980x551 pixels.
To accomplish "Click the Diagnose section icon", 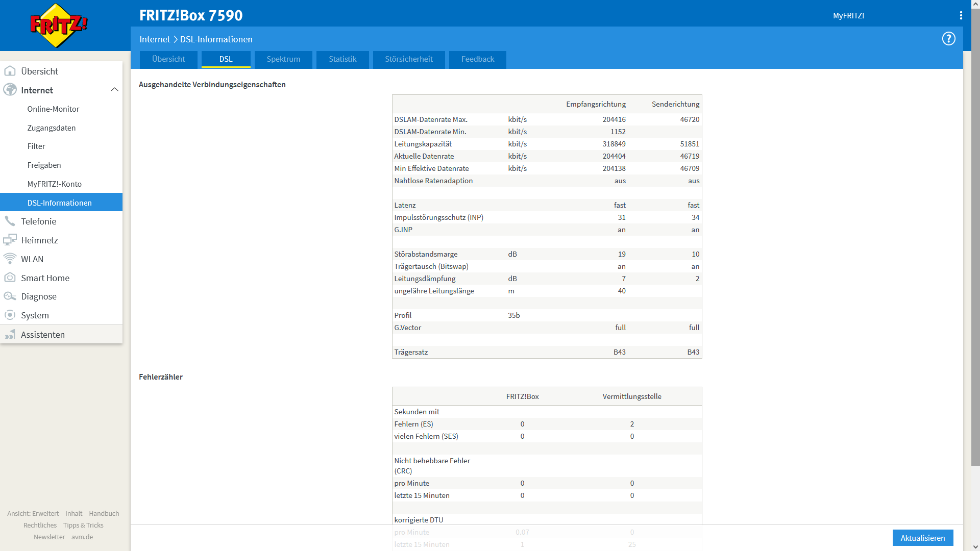I will 10,296.
